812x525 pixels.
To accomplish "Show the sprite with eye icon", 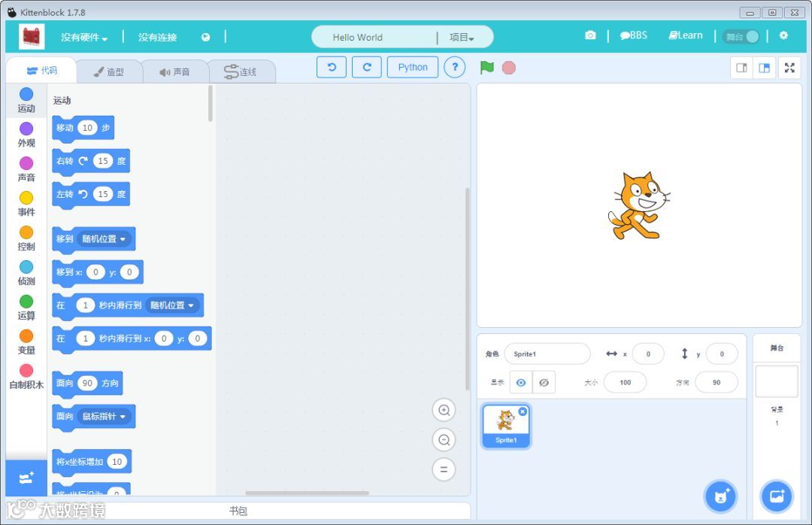I will 521,383.
